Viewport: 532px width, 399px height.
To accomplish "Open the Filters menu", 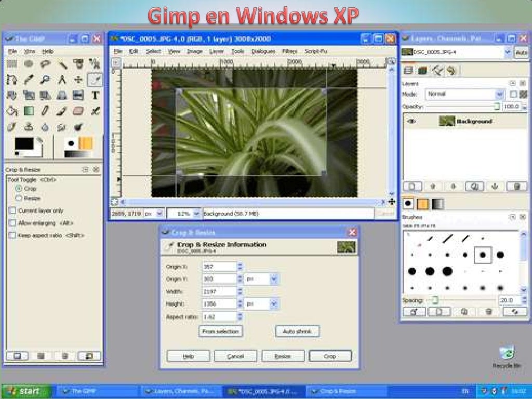I will [289, 51].
